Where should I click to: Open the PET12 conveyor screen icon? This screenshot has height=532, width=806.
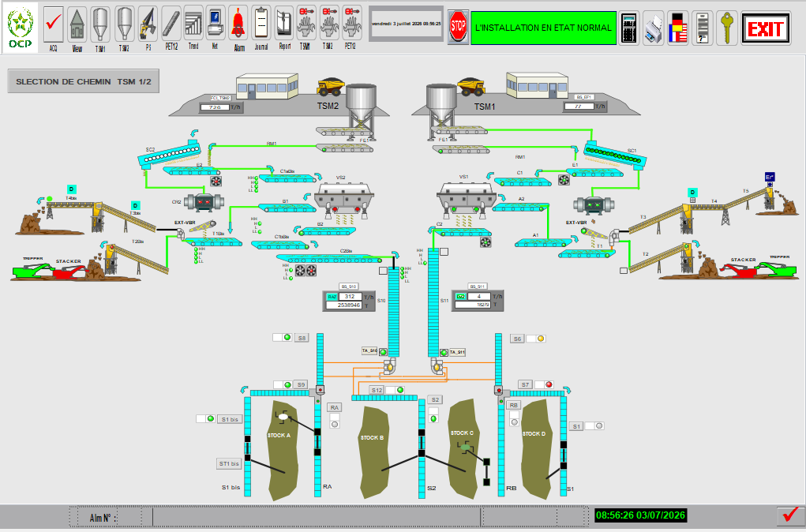coord(171,24)
